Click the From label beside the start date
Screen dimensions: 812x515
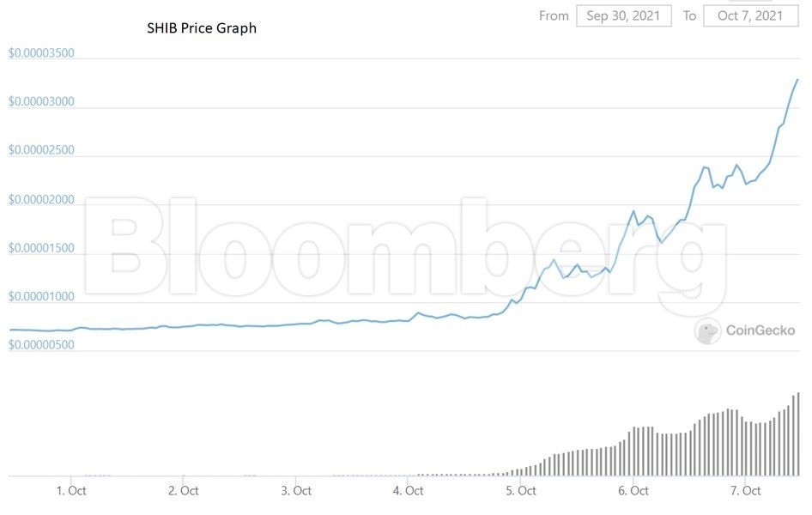[554, 15]
